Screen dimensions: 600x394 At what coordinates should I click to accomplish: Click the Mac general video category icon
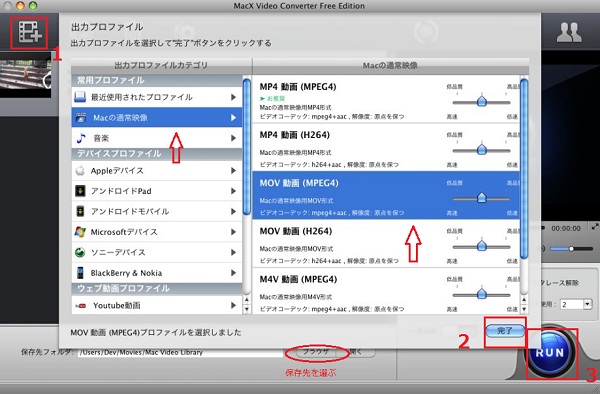[x=81, y=117]
